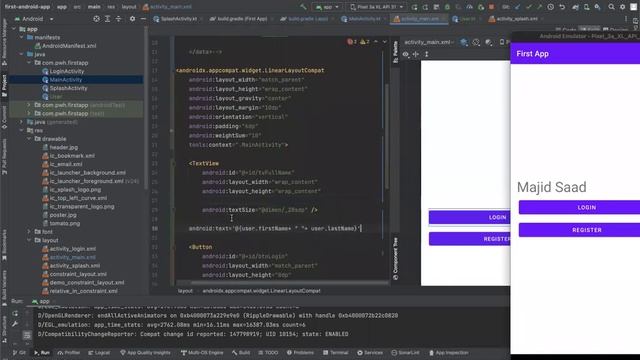Click the pan cross icon in design toolbar
This screenshot has height=360, width=640.
pos(416,54)
